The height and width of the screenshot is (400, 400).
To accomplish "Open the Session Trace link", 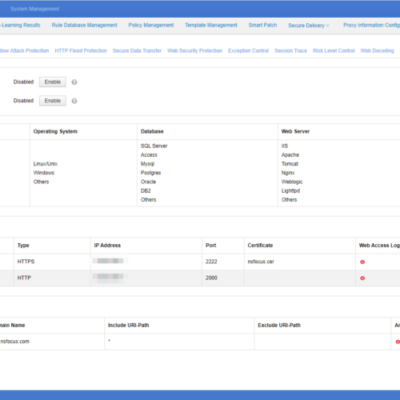I will [x=291, y=51].
